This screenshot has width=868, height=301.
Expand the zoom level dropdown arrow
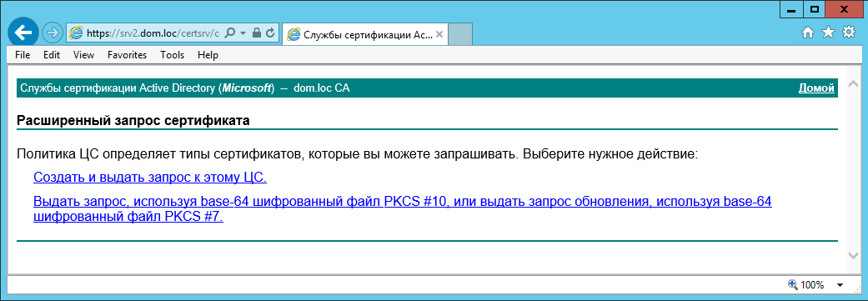tap(840, 285)
